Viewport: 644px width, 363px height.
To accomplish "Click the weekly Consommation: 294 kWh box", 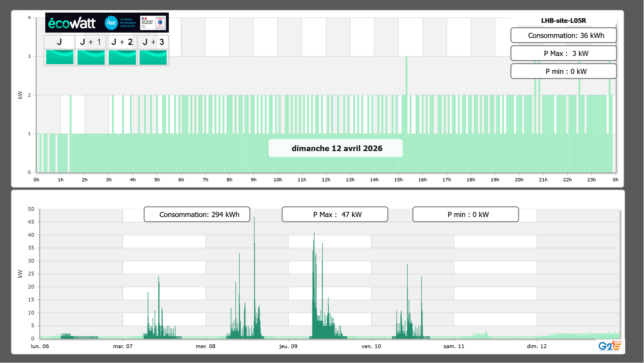I will tap(197, 214).
